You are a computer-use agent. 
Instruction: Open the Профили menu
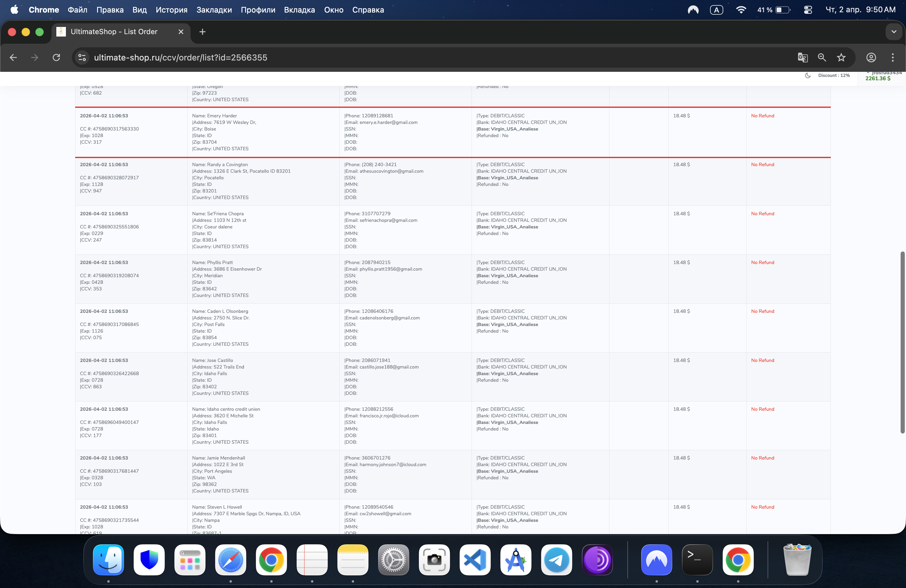[x=258, y=10]
